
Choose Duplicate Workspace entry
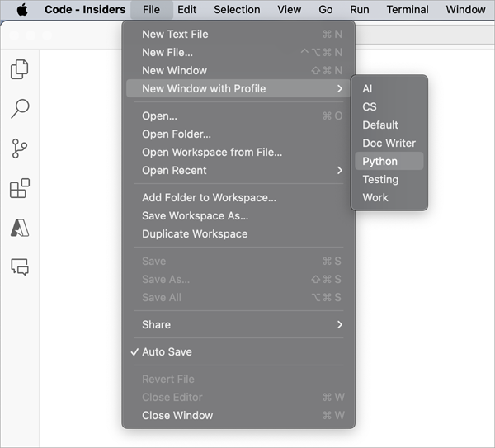[x=195, y=233]
